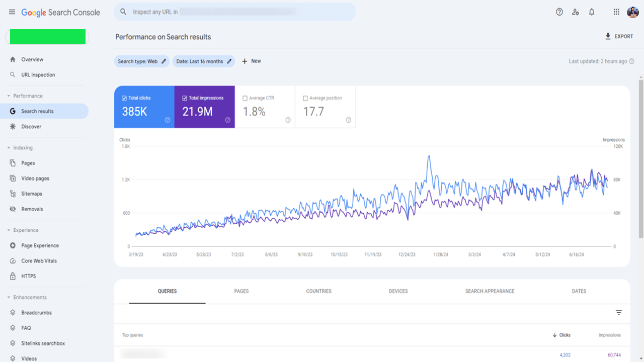Open the hamburger main menu

coord(12,12)
